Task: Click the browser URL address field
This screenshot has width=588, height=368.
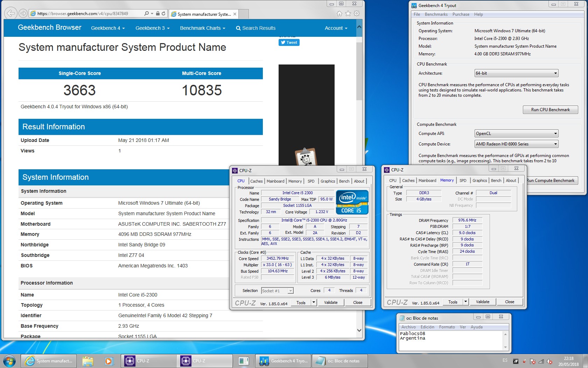Action: click(86, 13)
